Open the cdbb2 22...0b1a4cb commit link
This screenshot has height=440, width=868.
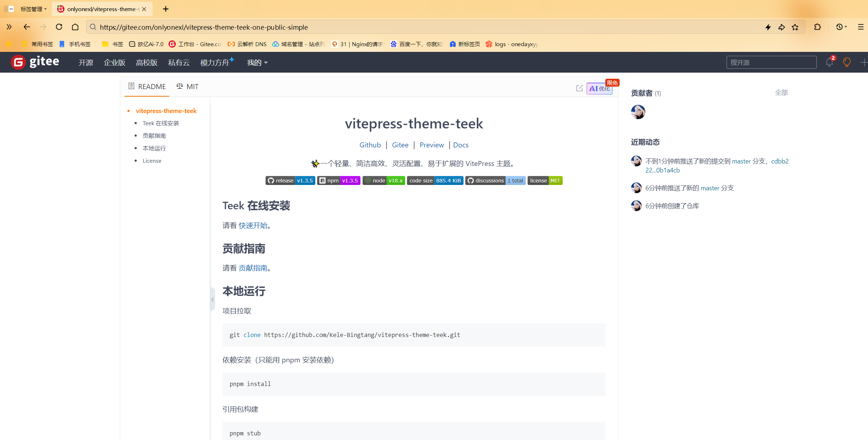717,166
